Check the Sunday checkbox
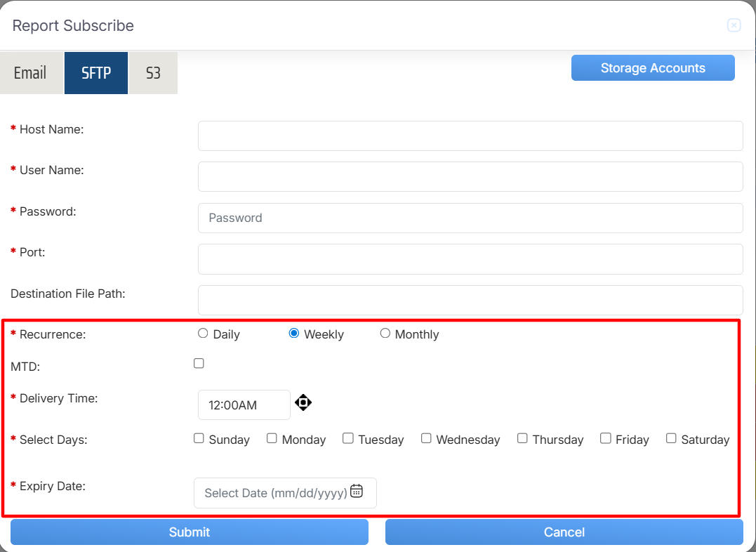 tap(199, 438)
